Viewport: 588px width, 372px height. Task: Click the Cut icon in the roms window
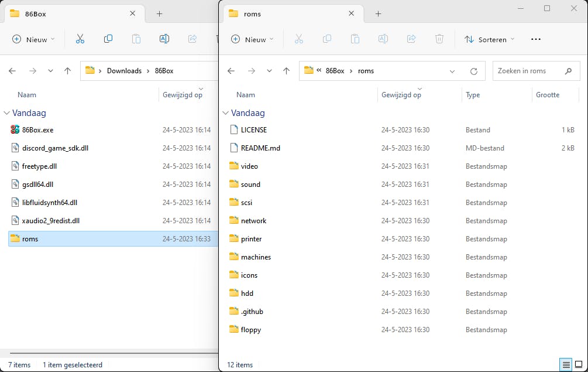(x=299, y=39)
